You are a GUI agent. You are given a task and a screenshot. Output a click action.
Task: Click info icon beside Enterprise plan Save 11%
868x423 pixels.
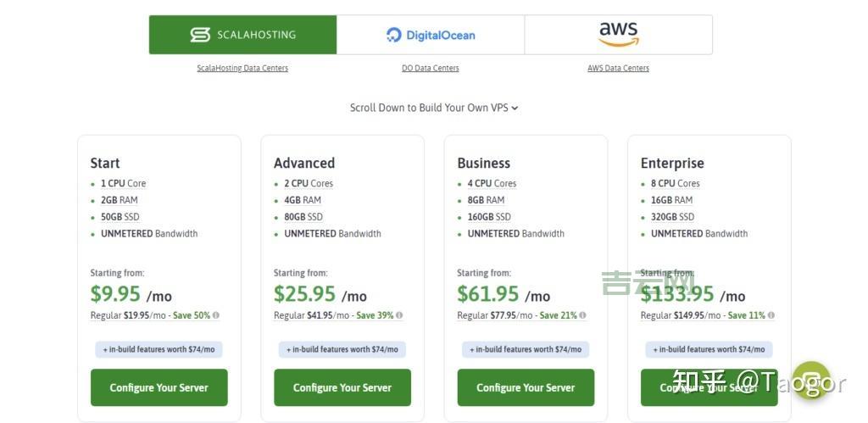tap(771, 315)
